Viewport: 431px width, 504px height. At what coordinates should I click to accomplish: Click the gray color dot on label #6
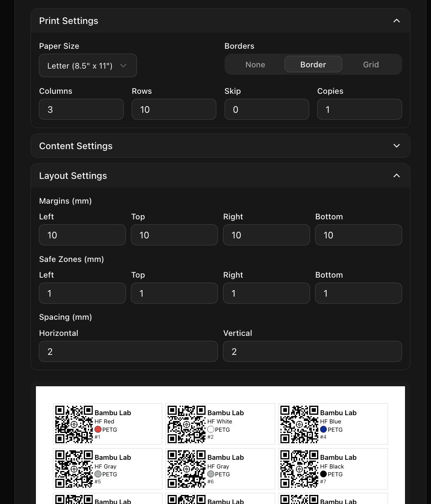211,474
